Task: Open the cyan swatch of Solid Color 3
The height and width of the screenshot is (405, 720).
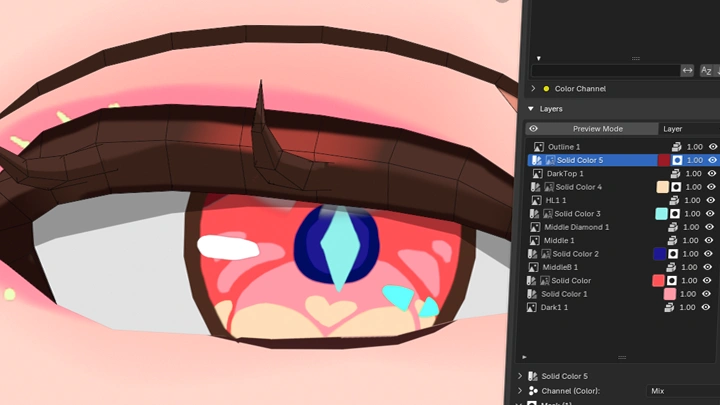Action: click(x=661, y=214)
